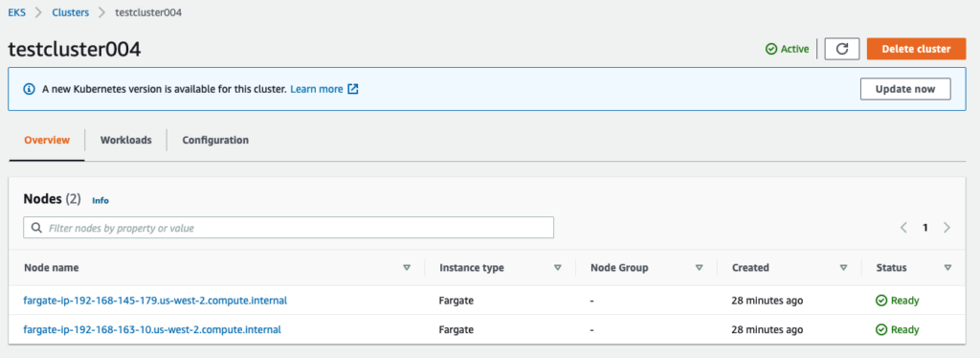Click the Ready check icon for node 145-179

click(x=881, y=301)
